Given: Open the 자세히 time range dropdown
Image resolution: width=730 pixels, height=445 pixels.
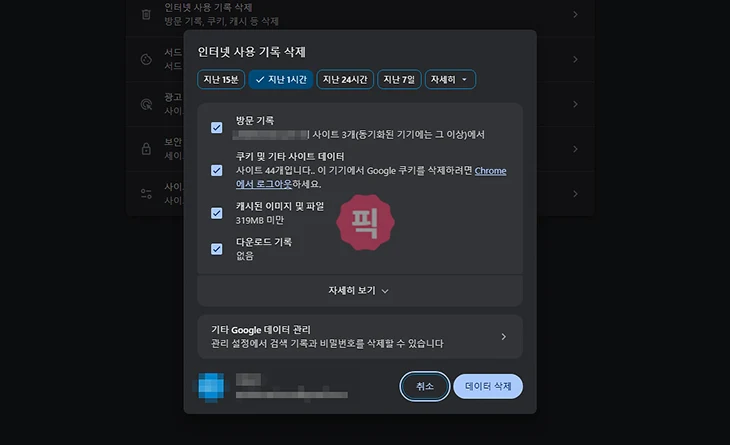Looking at the screenshot, I should 450,80.
